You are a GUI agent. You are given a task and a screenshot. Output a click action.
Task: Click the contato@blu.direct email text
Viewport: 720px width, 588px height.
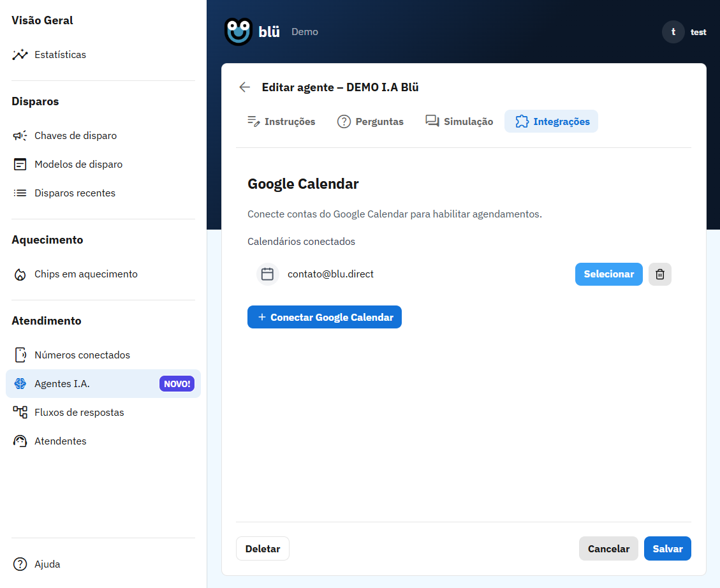[330, 274]
